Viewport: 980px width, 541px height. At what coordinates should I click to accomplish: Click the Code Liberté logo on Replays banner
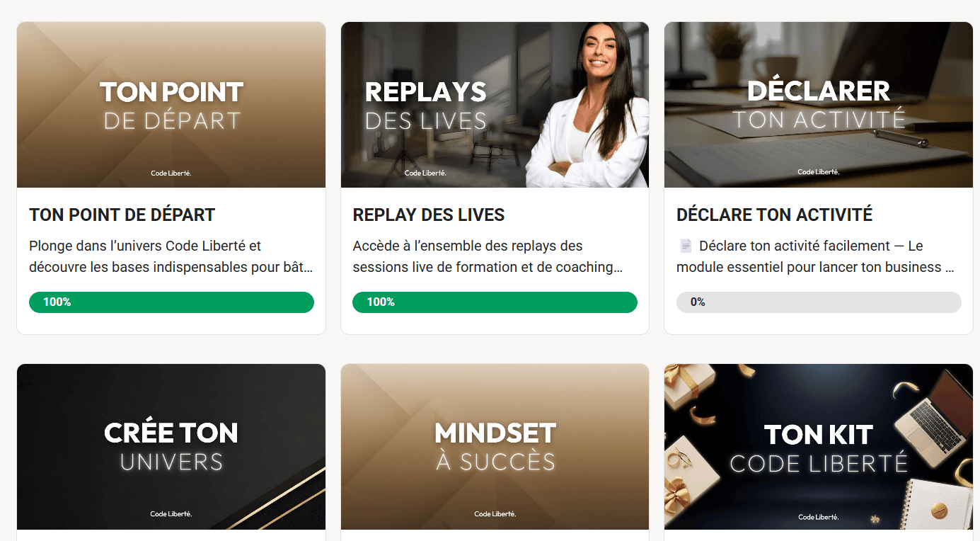coord(425,173)
